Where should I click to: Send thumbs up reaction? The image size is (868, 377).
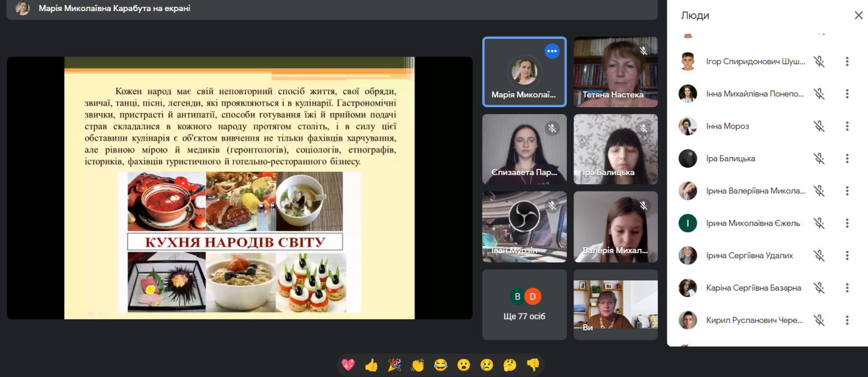371,365
